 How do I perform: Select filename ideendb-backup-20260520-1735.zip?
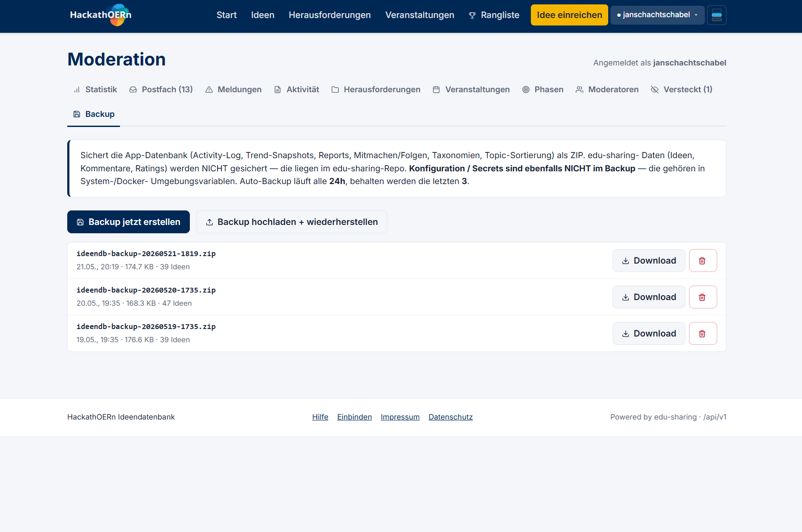tap(146, 290)
